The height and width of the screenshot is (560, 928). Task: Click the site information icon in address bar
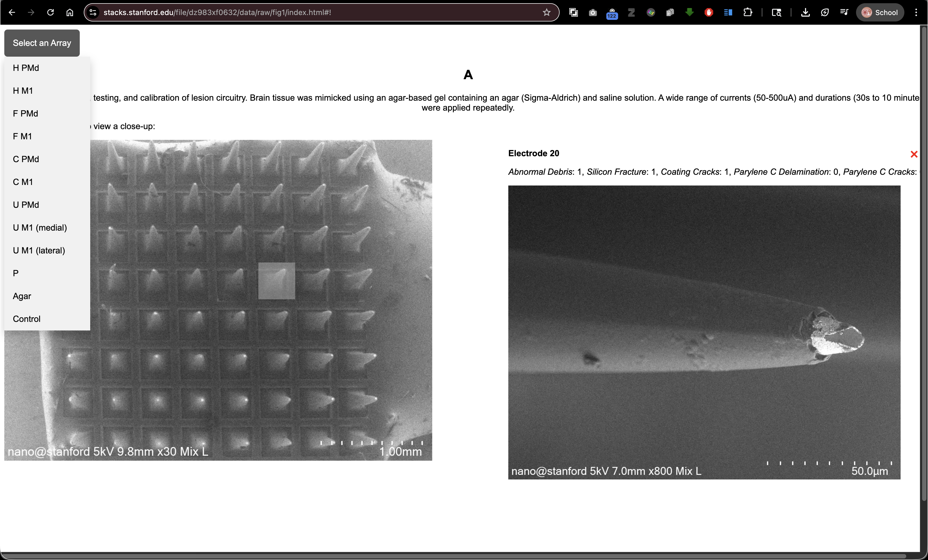click(93, 12)
